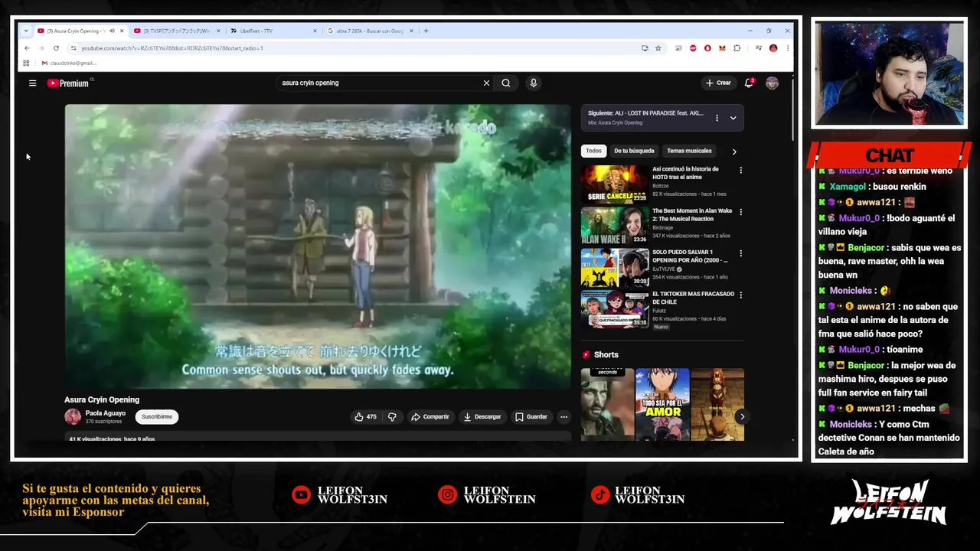Viewport: 980px width, 551px height.
Task: Click the video player area
Action: pyautogui.click(x=318, y=246)
